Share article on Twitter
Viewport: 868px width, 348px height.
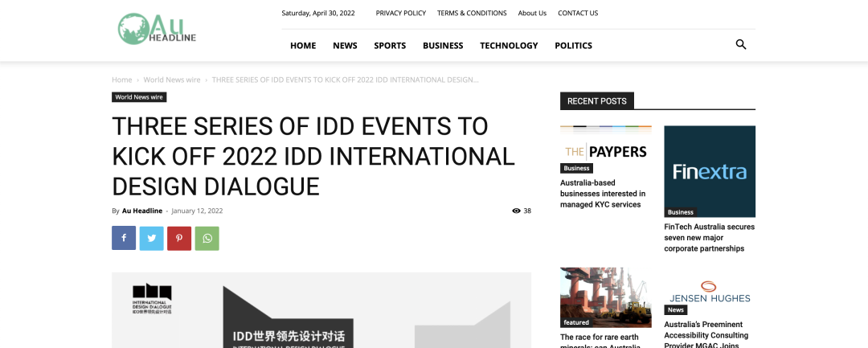coord(151,238)
